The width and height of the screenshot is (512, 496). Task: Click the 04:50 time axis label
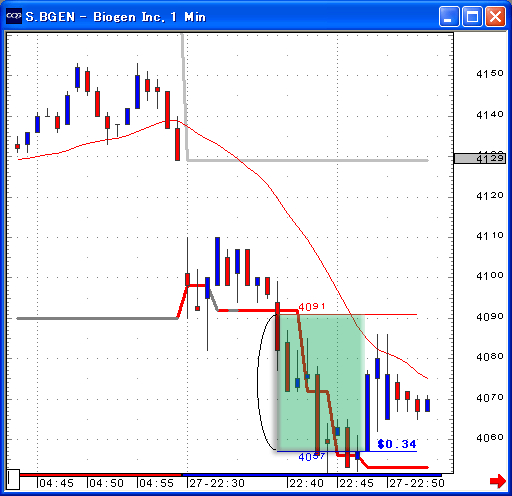tap(106, 483)
